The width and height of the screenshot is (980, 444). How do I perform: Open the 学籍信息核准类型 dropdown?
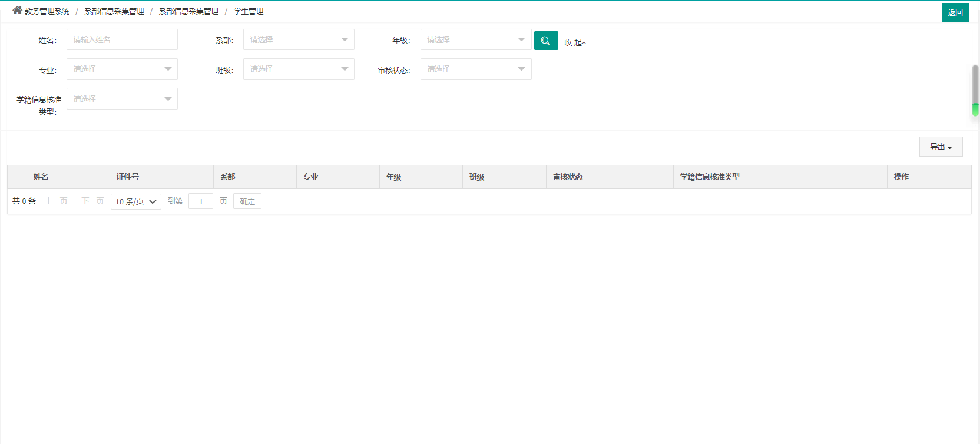(x=121, y=99)
